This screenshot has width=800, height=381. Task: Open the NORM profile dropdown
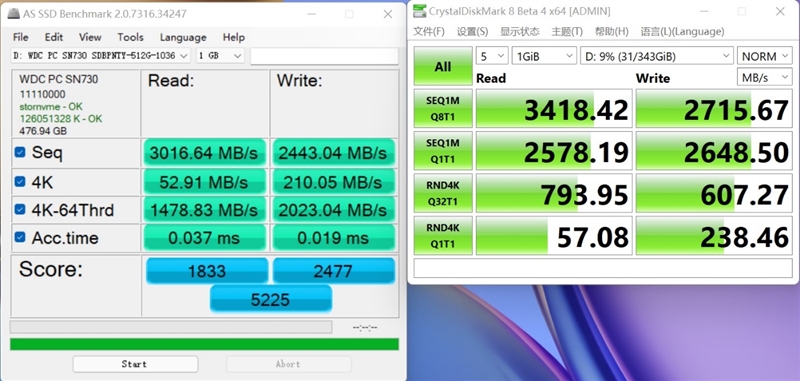[765, 56]
